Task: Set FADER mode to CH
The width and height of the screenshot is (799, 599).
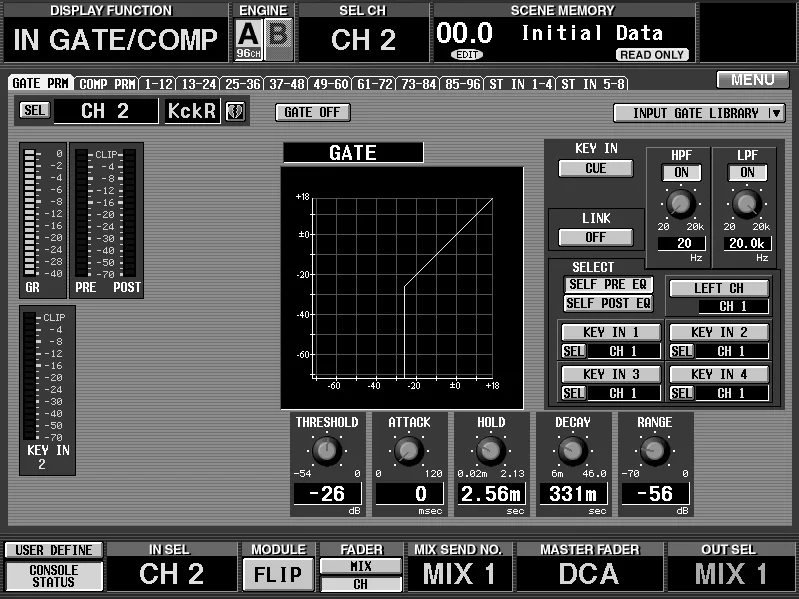Action: (x=361, y=584)
